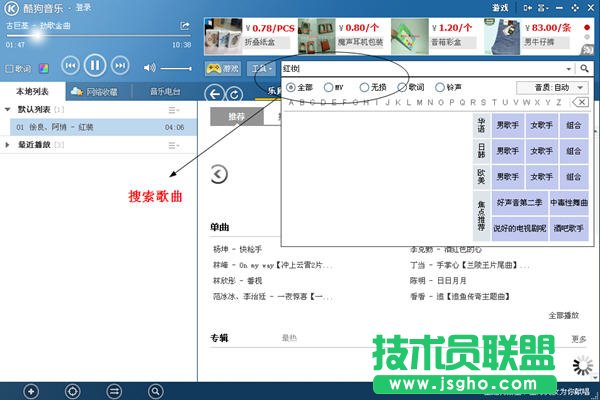Select the 无损 radio button
Viewport: 600px width, 400px height.
(x=364, y=87)
